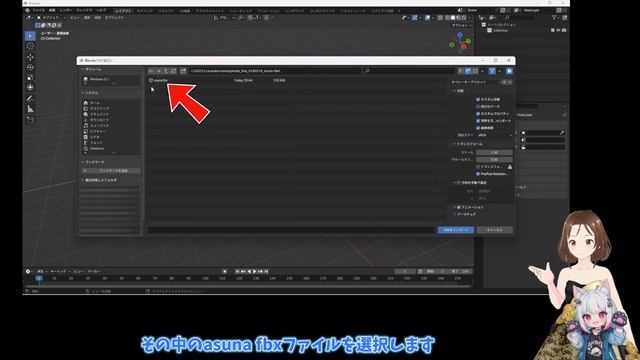640x360 pixels.
Task: Refresh the file browser listing
Action: 173,71
